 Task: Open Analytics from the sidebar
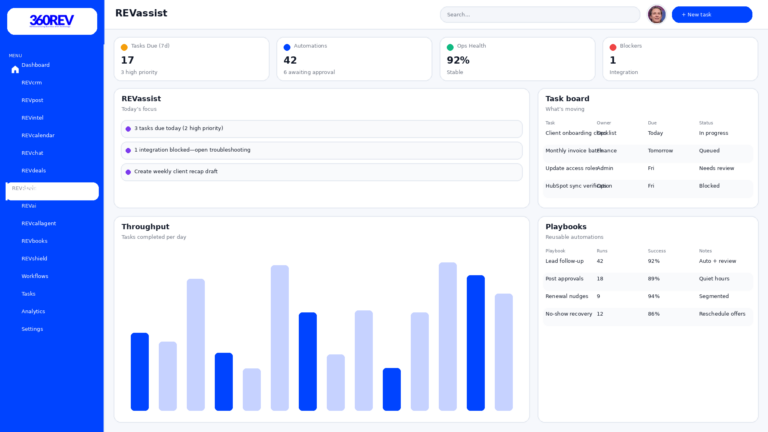point(33,311)
